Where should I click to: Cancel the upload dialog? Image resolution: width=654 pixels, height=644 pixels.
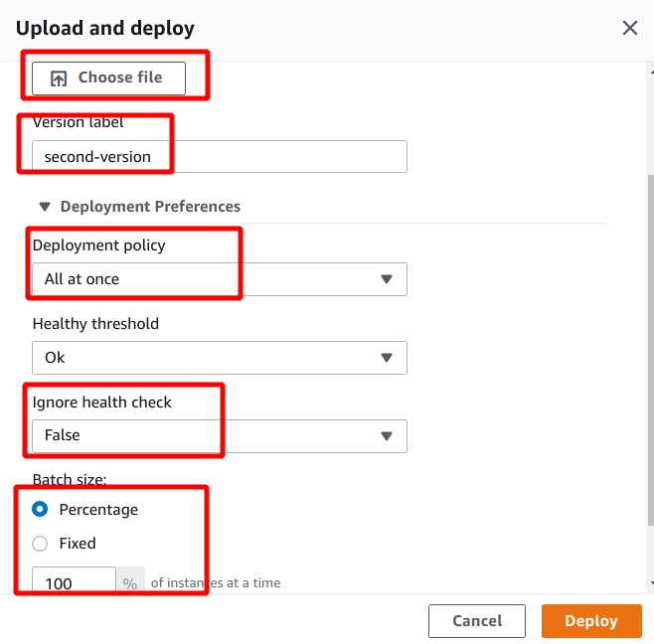(477, 620)
